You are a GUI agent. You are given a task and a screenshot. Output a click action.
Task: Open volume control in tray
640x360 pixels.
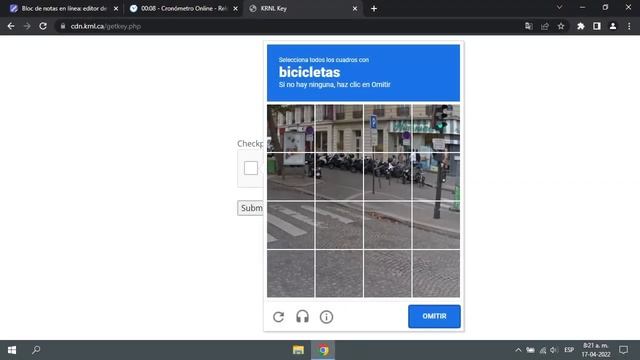pos(554,350)
